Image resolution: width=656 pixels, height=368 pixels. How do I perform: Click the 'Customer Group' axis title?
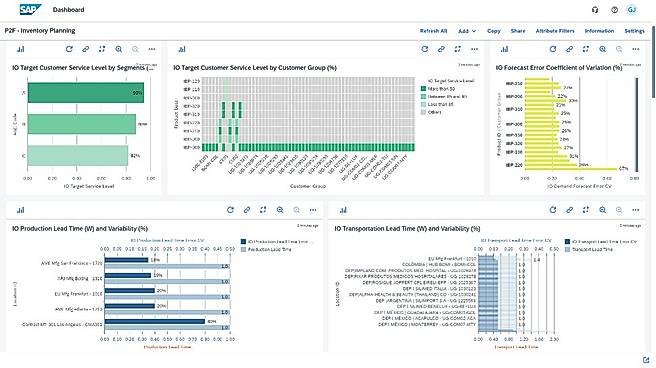click(x=308, y=186)
